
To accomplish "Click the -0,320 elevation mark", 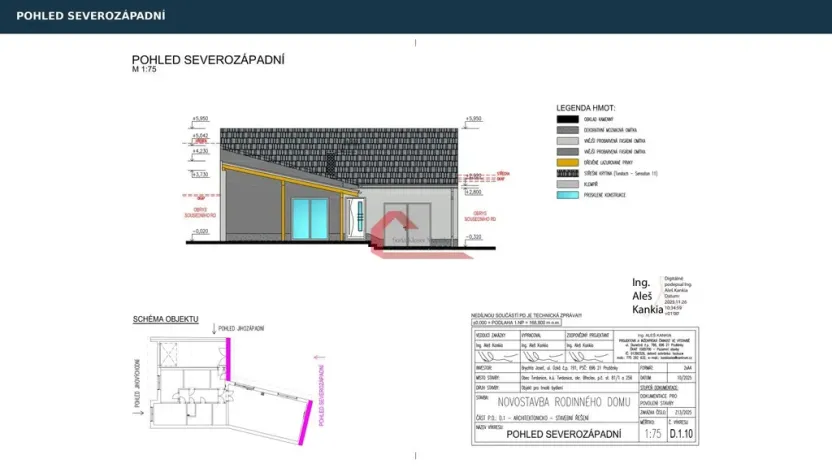I will pyautogui.click(x=474, y=237).
